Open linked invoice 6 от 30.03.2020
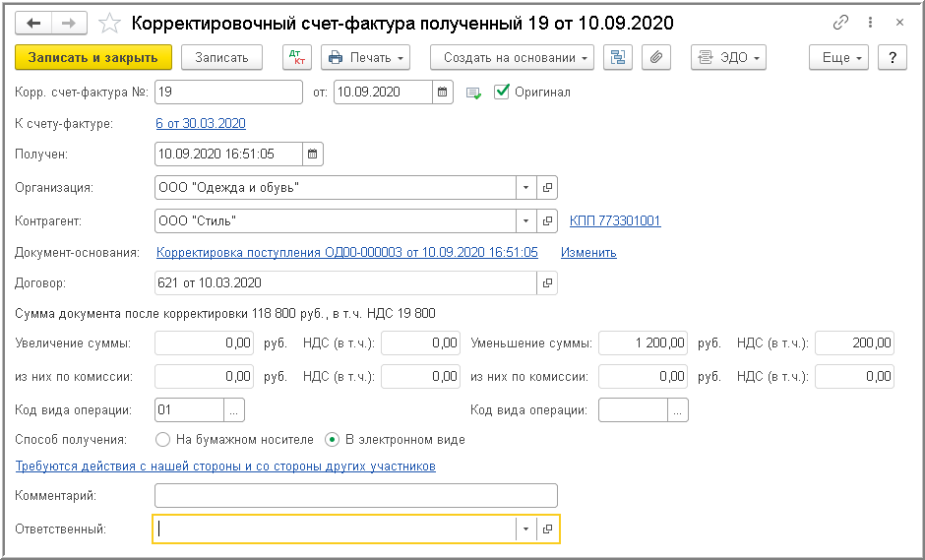This screenshot has width=925, height=560. (x=201, y=123)
